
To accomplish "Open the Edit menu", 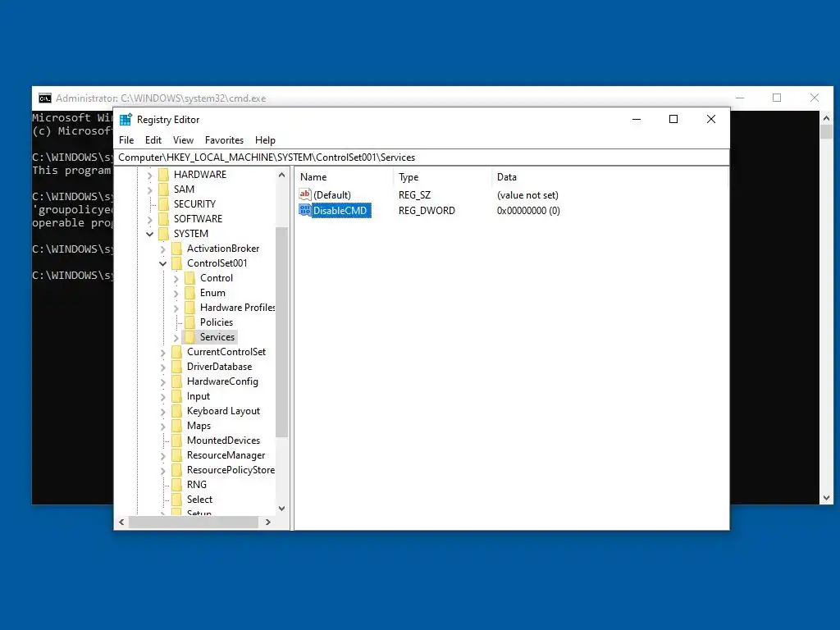I will click(153, 139).
